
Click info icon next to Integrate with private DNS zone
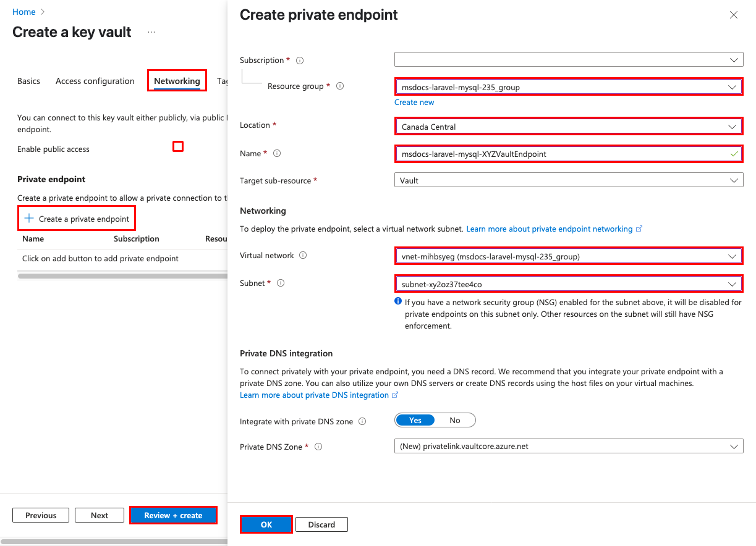[362, 421]
